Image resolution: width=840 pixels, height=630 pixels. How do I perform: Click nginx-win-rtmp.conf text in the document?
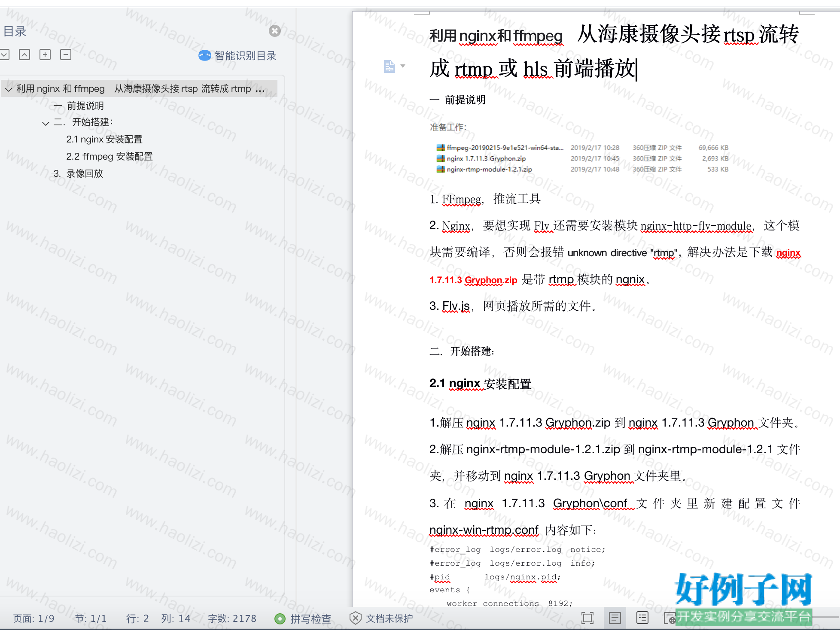tap(484, 530)
